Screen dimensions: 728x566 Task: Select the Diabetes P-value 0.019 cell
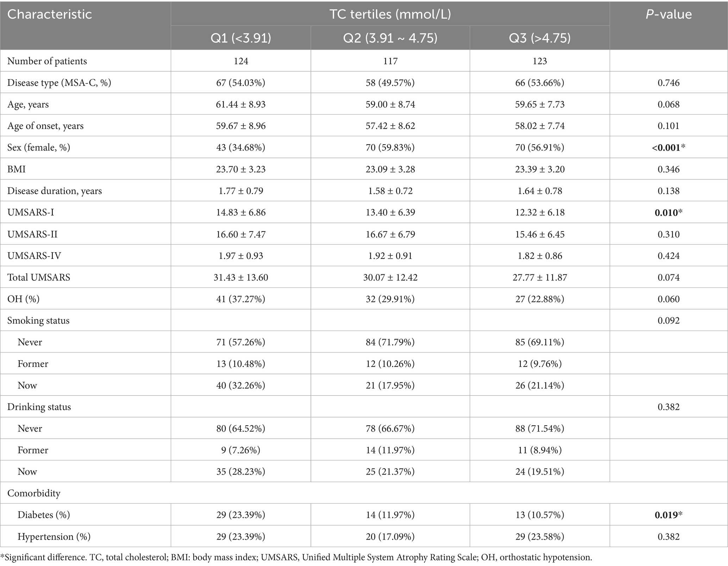[x=669, y=515]
